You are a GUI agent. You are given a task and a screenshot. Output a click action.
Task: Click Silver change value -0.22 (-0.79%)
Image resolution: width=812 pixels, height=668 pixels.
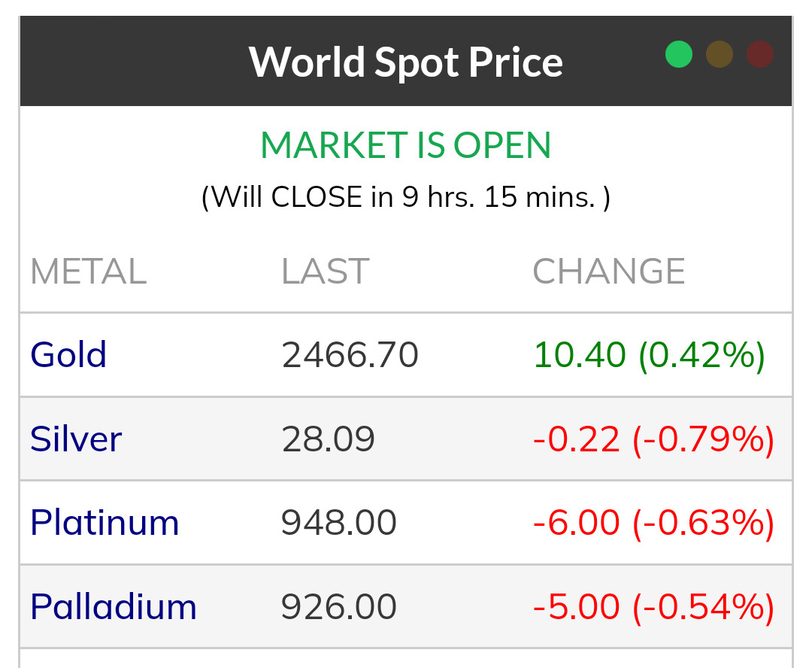[x=653, y=439]
